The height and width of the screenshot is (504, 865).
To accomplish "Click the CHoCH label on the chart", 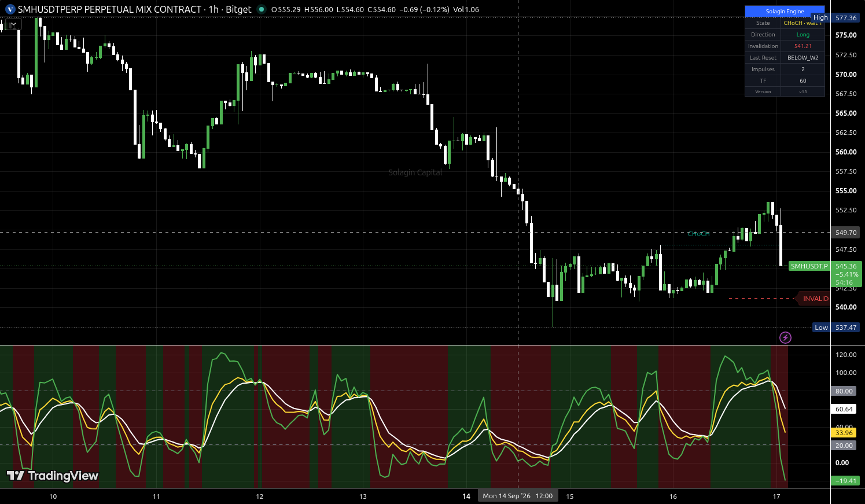I will tap(698, 234).
